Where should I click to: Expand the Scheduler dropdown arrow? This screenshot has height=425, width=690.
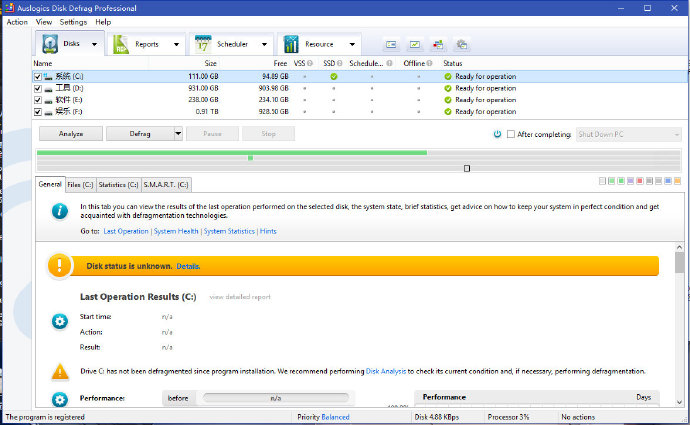point(264,44)
